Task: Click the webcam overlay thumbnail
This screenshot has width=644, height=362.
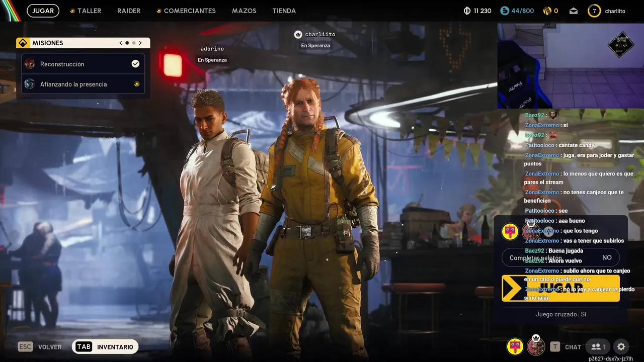Action: pyautogui.click(x=570, y=65)
